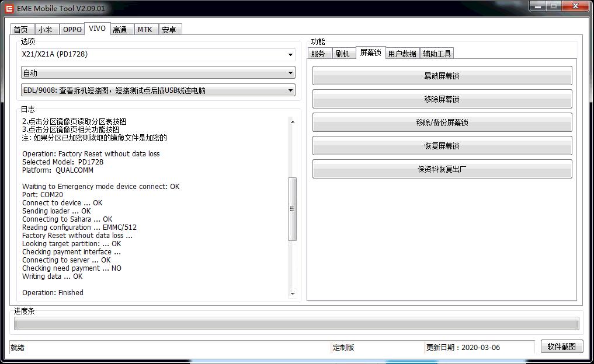Click the 'Port: COM20' log line
The width and height of the screenshot is (594, 364).
[43, 195]
